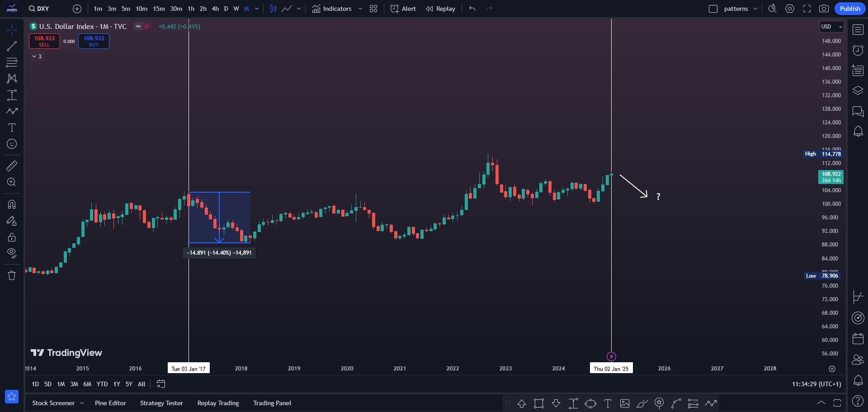Select the W weekly timeframe
Screen dimensions: 868x412
pos(236,9)
